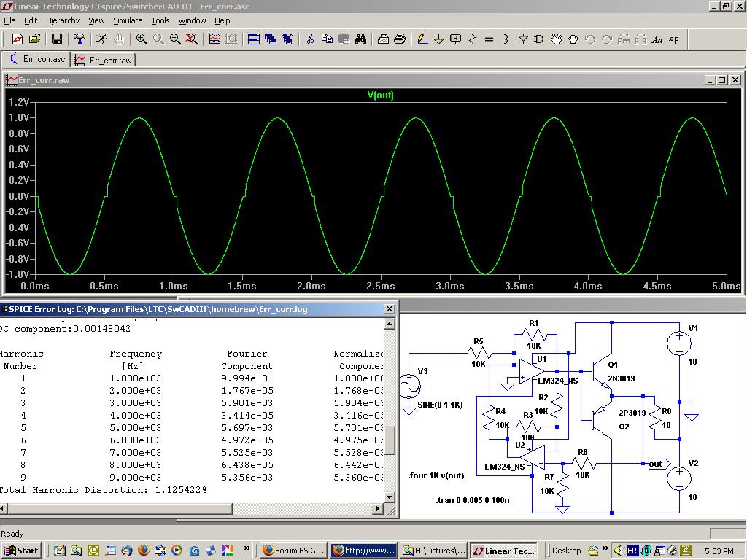Viewport: 747px width, 560px height.
Task: Close the SPICE Error Log window
Action: point(390,309)
